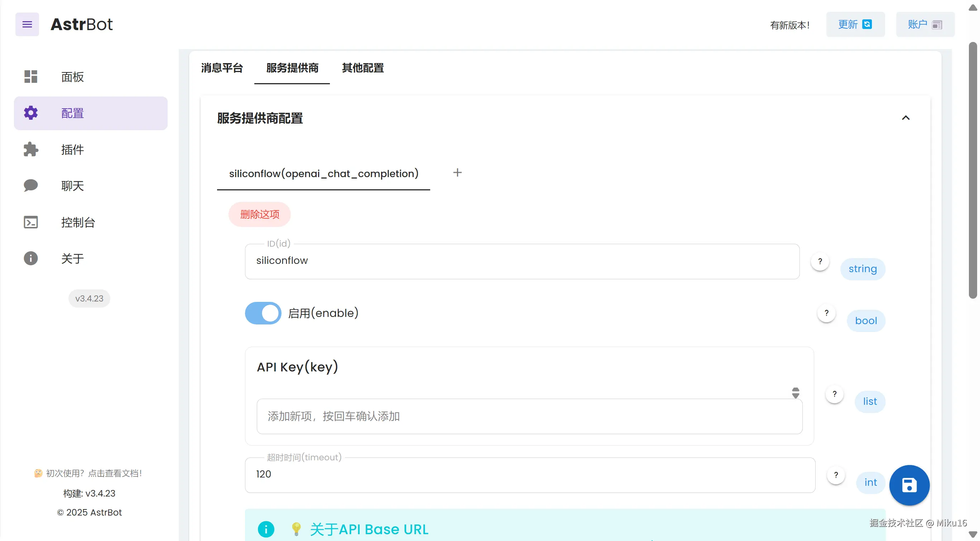Screen dimensions: 980x541
Task: Switch to the 其他配置 tab
Action: point(362,68)
